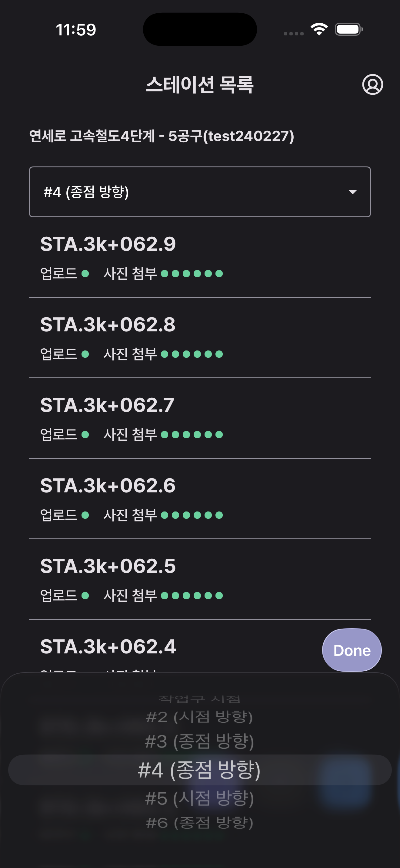Open station STA.3k+062.9
Viewport: 400px width, 868px height.
point(108,244)
